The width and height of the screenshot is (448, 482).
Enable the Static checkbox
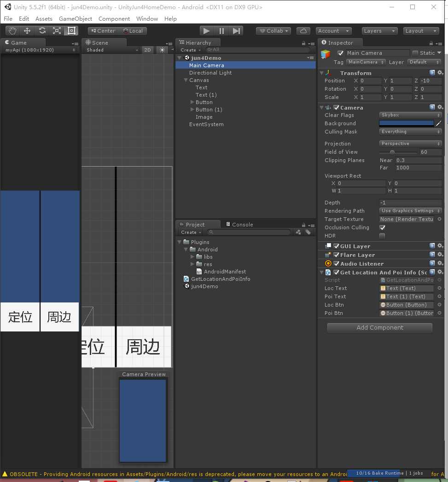pyautogui.click(x=415, y=53)
